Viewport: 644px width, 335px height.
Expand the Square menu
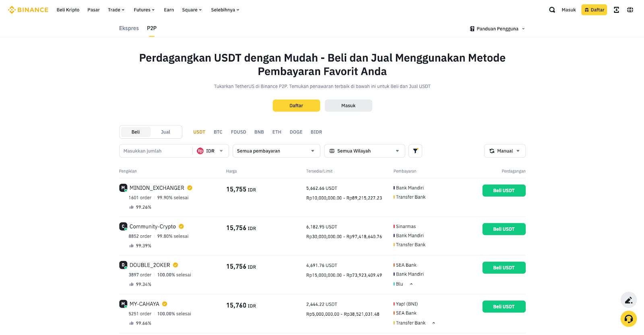pos(192,10)
